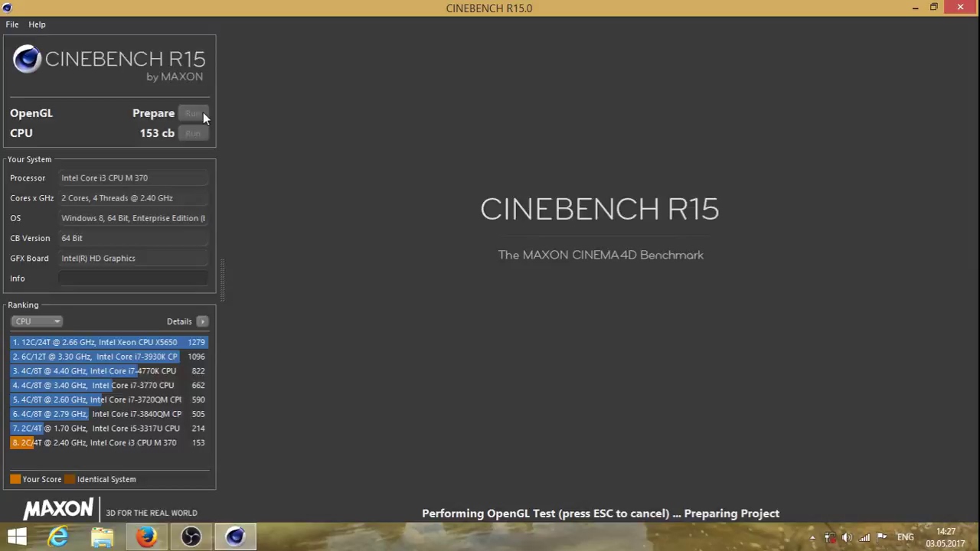
Task: Click the side panel collapse grip handle
Action: tap(222, 280)
